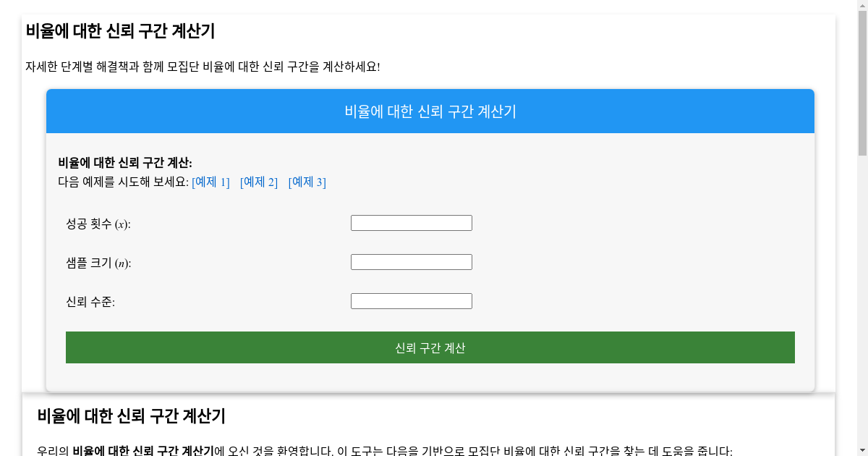Viewport: 868px width, 456px height.
Task: Click the lower section heading below the calculator
Action: coord(131,416)
